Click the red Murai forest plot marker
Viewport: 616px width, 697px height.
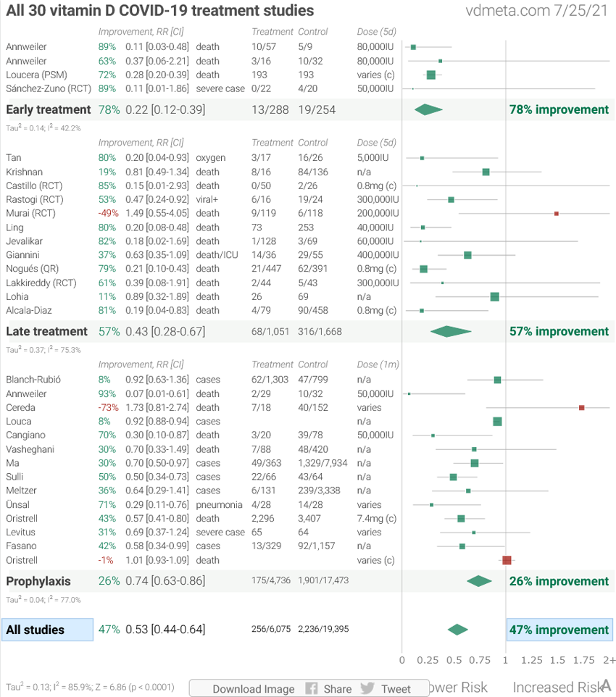[x=556, y=214]
